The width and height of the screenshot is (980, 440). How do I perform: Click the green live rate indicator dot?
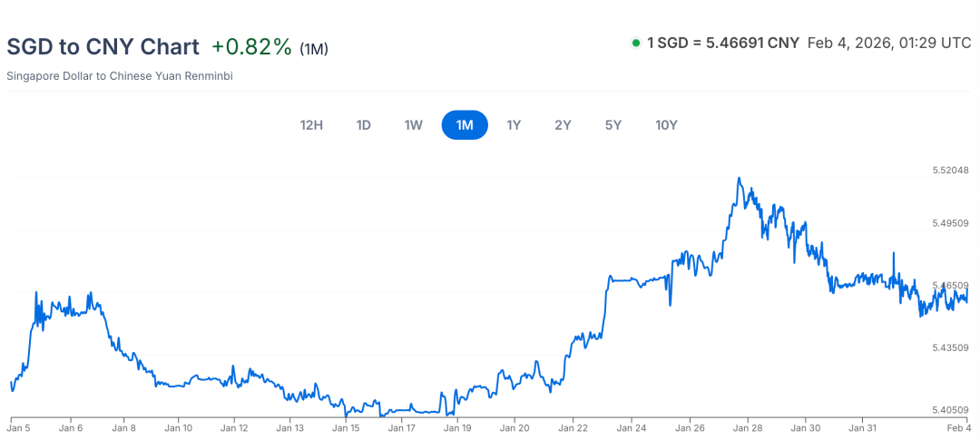coord(635,44)
